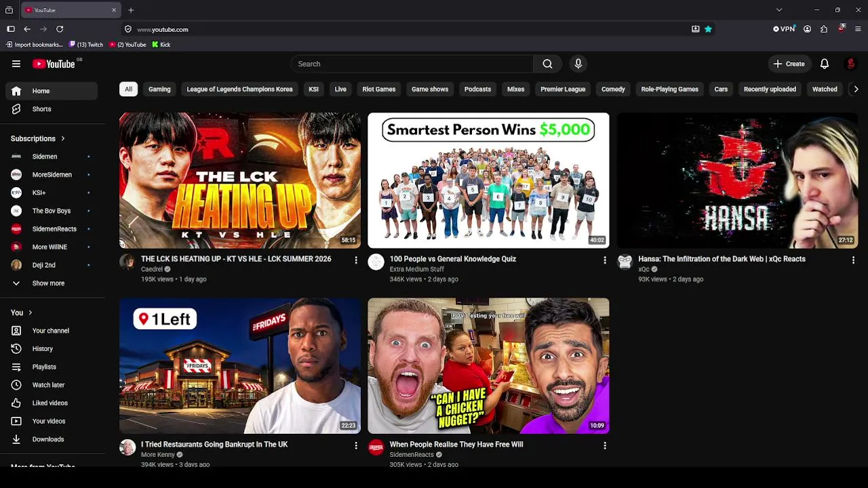This screenshot has height=488, width=868.
Task: Open options for the Free Will video
Action: click(605, 445)
